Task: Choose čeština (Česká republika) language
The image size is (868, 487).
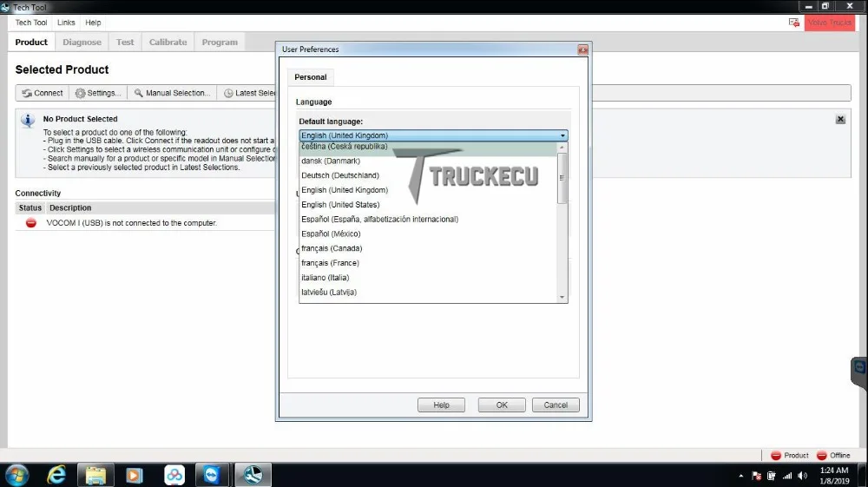Action: [x=428, y=147]
